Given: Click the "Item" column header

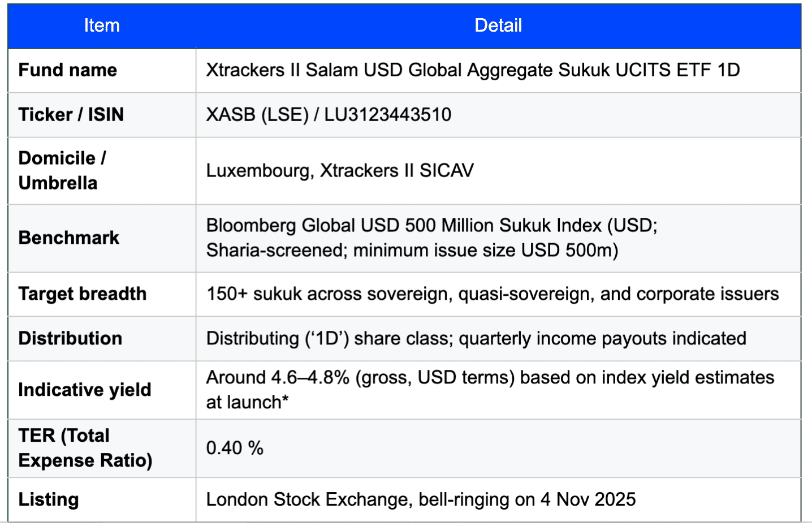Looking at the screenshot, I should point(102,25).
